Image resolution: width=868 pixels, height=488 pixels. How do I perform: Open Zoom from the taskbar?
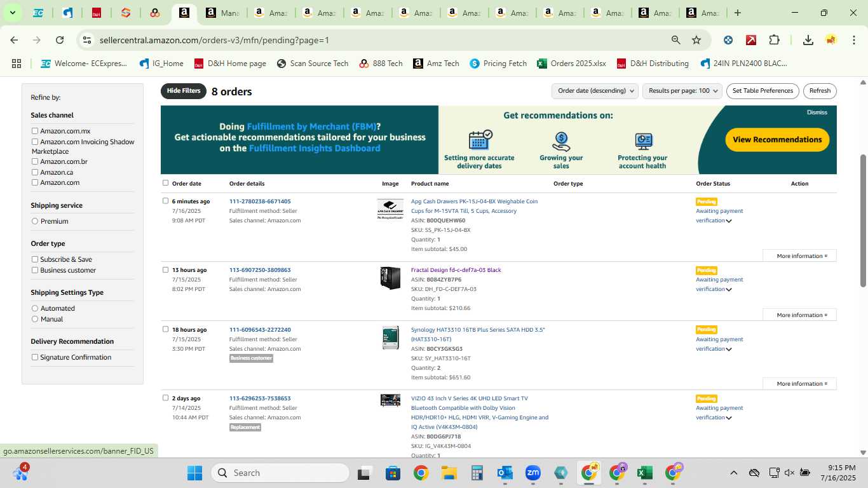(x=532, y=473)
